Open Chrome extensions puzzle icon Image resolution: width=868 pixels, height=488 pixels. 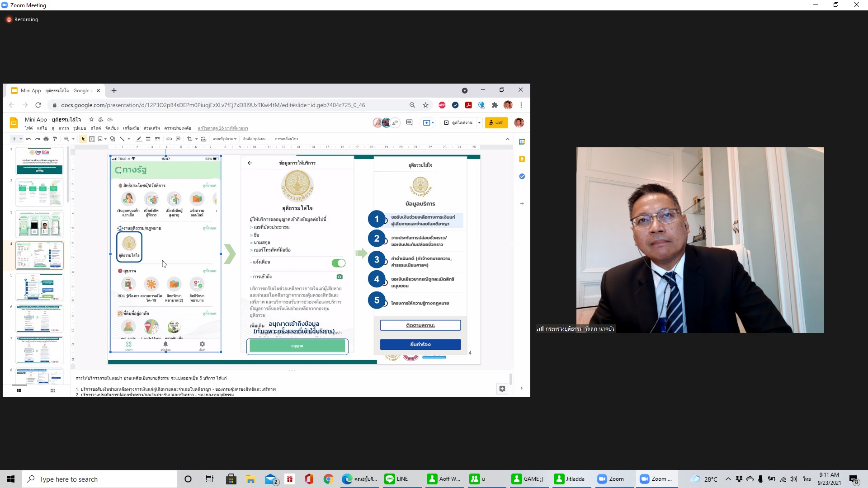tap(495, 105)
